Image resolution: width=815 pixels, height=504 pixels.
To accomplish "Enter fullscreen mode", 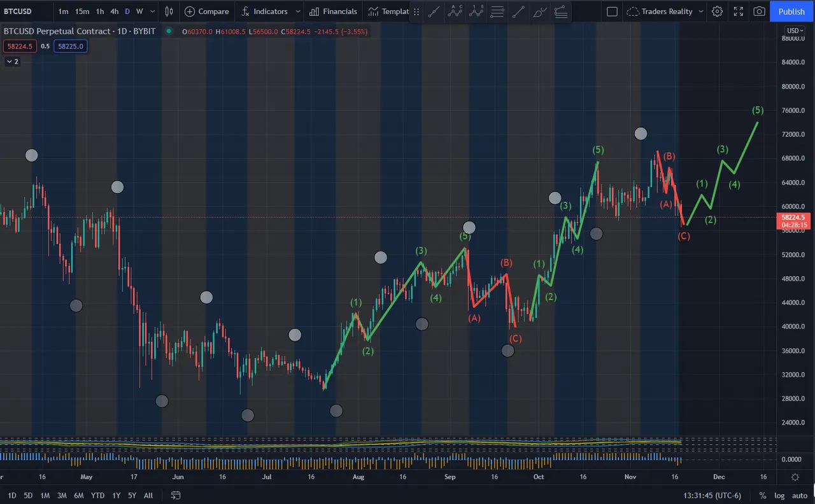I will point(739,11).
